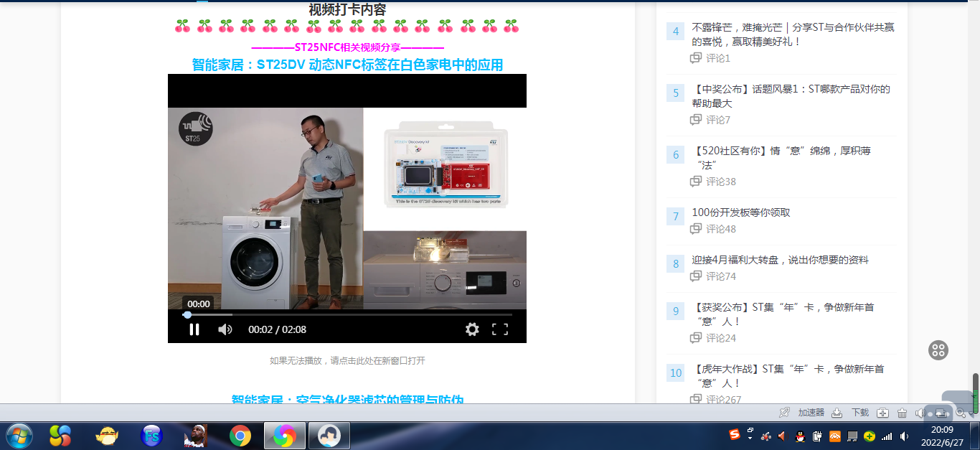Viewport: 980px width, 450px height.
Task: Click the trash cleanup icon in status bar
Action: pyautogui.click(x=903, y=413)
